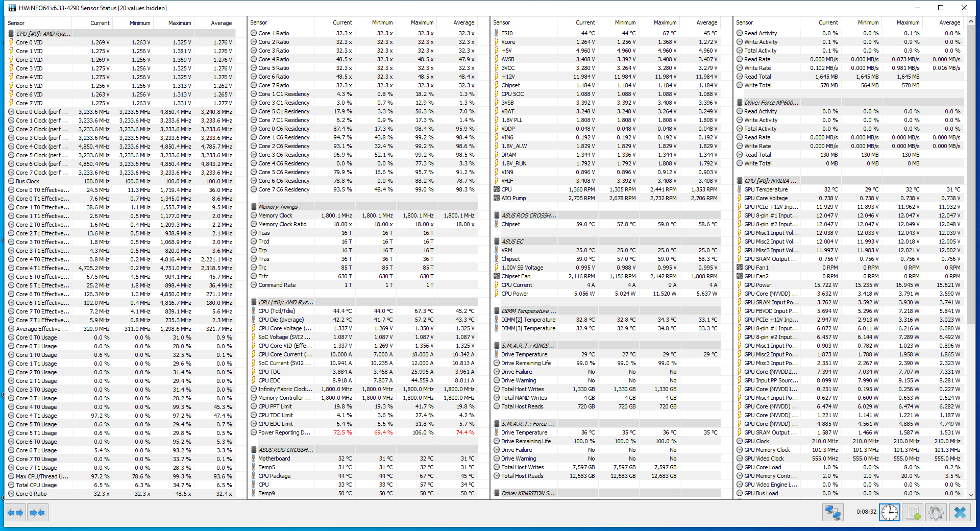Select the Average Effective clock row

point(120,329)
